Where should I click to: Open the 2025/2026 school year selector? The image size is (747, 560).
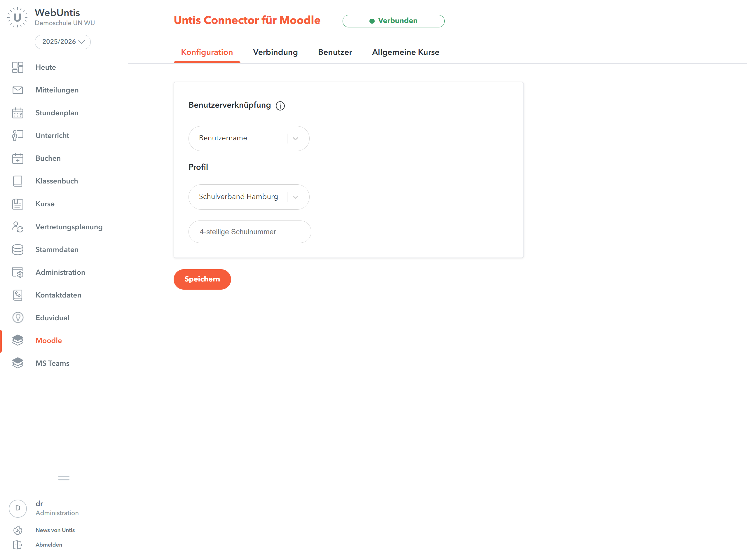pyautogui.click(x=63, y=42)
